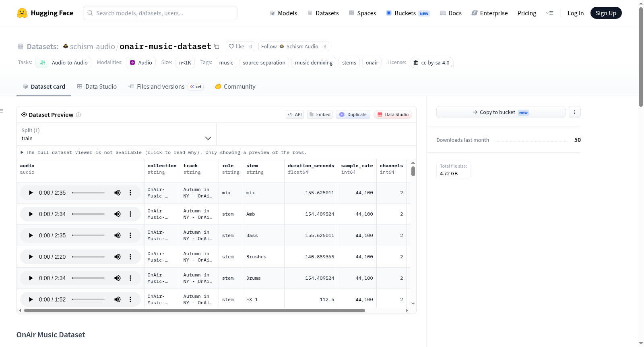
Task: Click Copy to bucket button
Action: (x=501, y=112)
